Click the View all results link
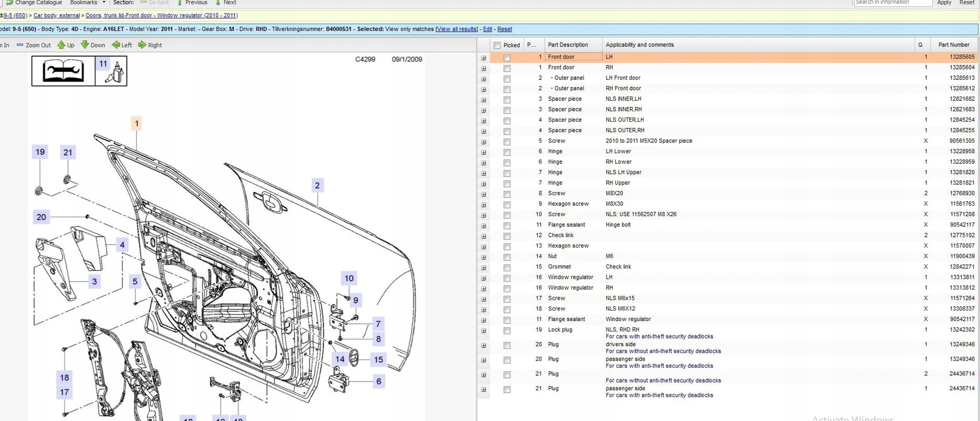980x421 pixels. tap(457, 29)
